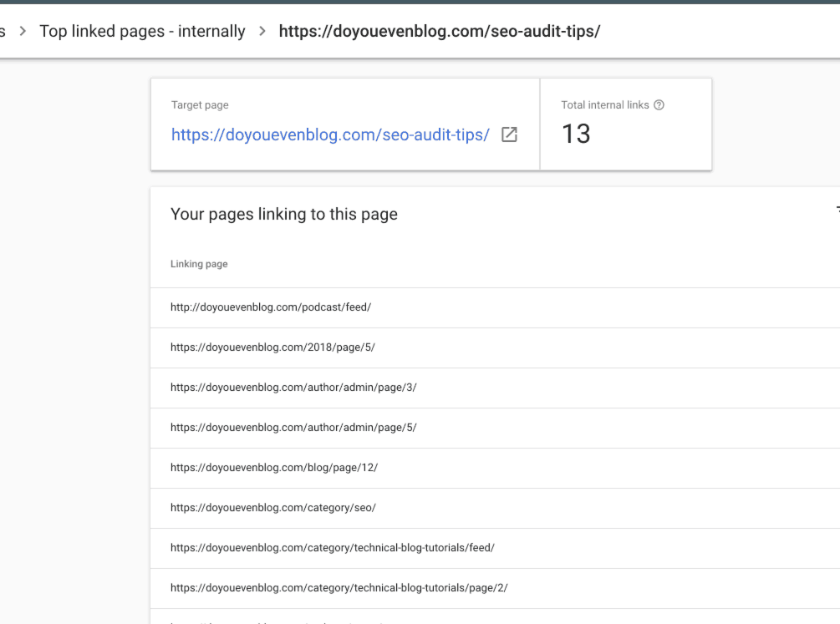Click the Your pages linking to this page heading

[x=284, y=214]
